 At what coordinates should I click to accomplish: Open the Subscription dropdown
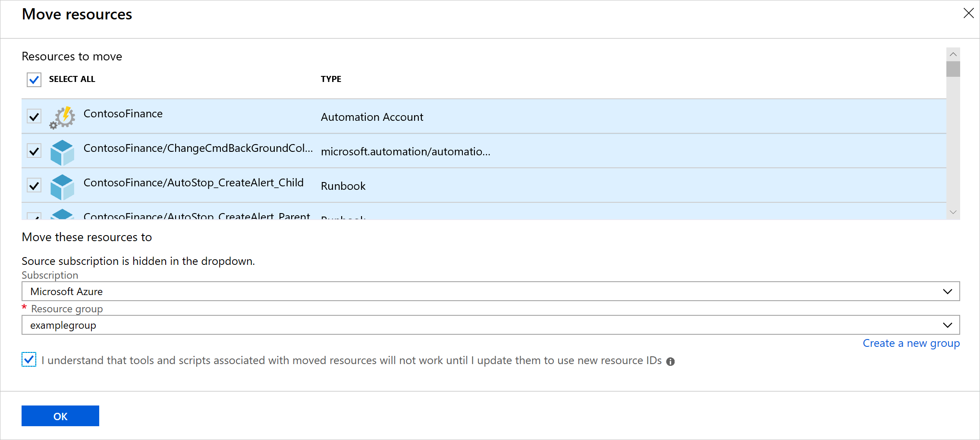(x=490, y=292)
